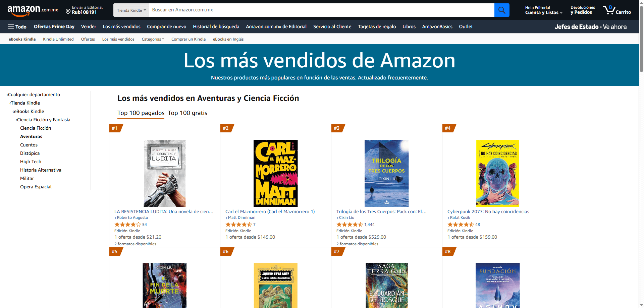
Task: Open Ofertas Prime Day in navigation bar
Action: click(54, 27)
